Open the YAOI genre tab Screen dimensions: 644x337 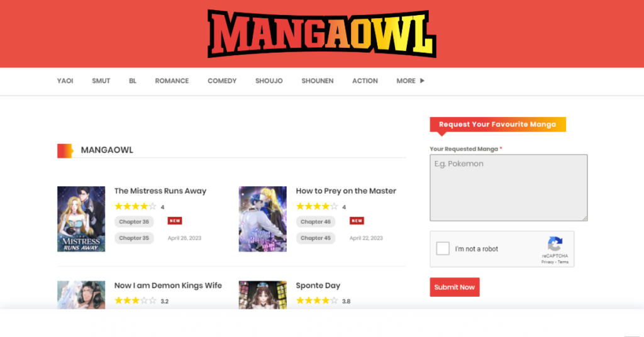pos(65,81)
